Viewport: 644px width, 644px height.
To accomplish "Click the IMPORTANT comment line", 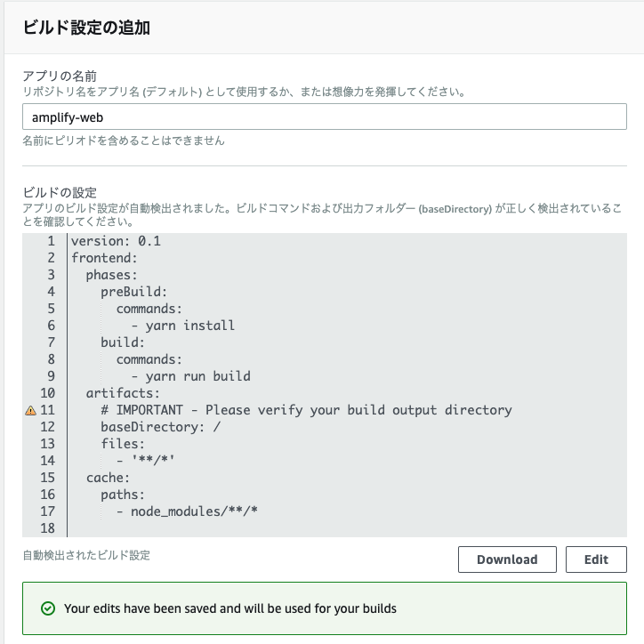I will [x=306, y=410].
